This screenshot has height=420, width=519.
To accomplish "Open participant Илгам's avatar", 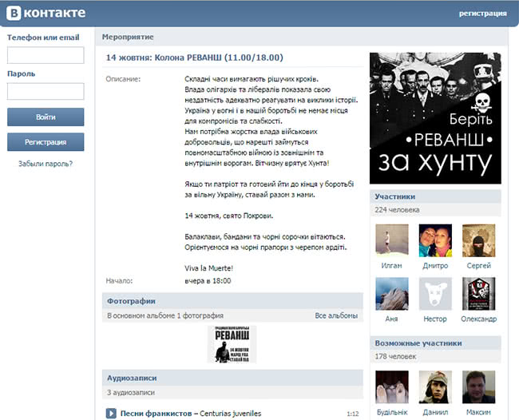I will [x=391, y=240].
